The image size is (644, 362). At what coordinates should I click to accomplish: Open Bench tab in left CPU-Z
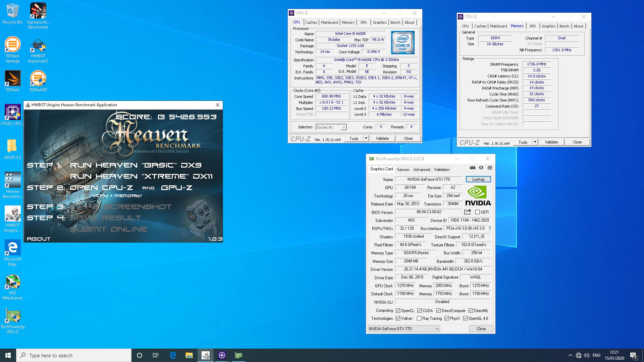(395, 22)
